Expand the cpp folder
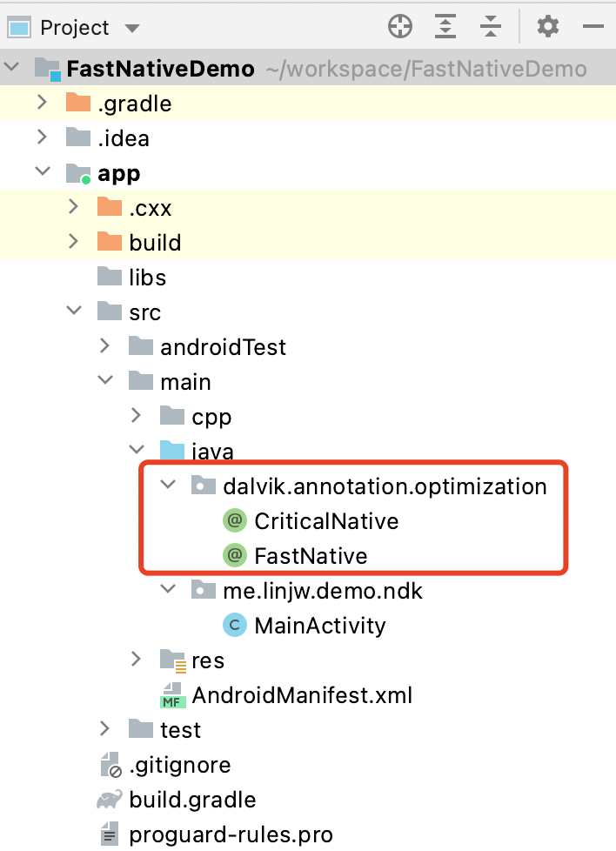The image size is (616, 851). 136,417
